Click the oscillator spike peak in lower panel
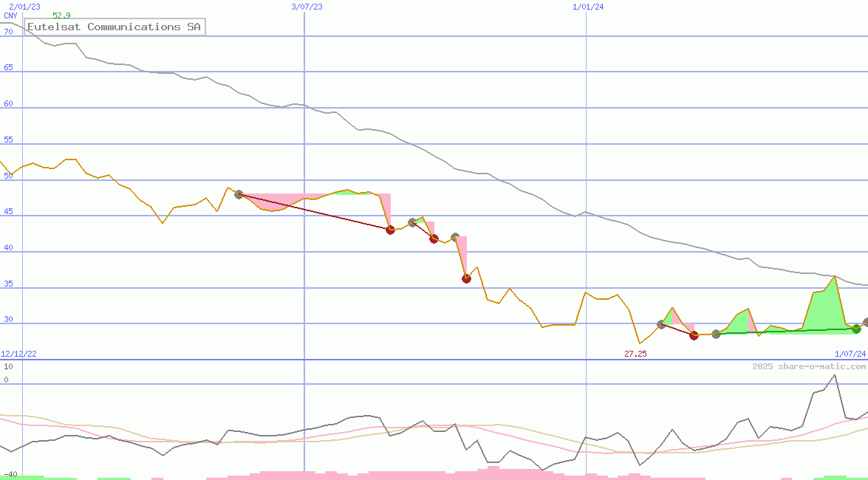 [x=834, y=375]
